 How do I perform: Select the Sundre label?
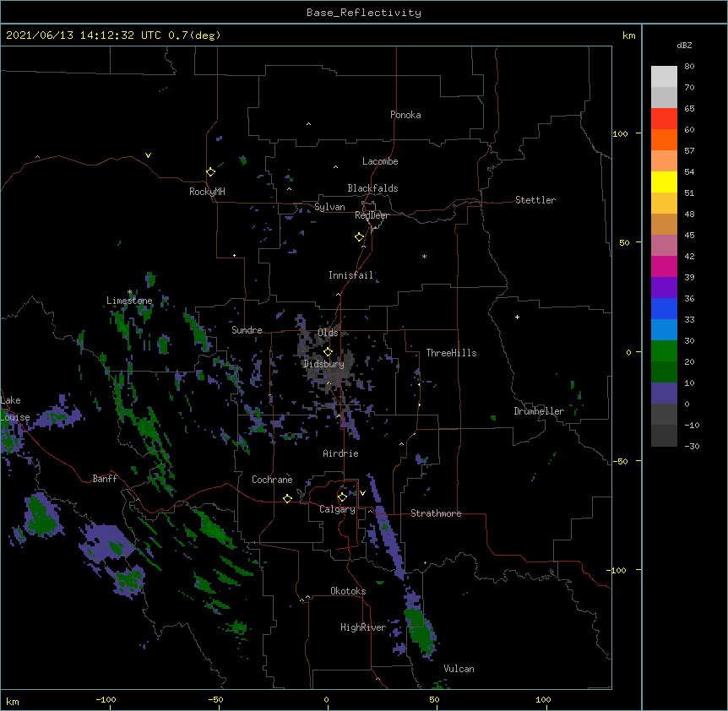(247, 330)
